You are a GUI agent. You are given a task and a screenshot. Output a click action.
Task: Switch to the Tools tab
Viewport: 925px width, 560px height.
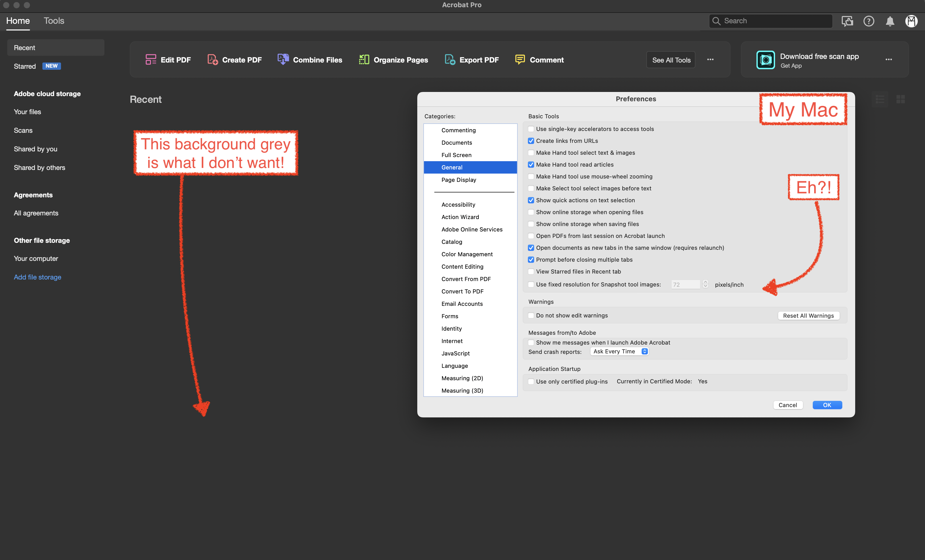click(x=54, y=21)
